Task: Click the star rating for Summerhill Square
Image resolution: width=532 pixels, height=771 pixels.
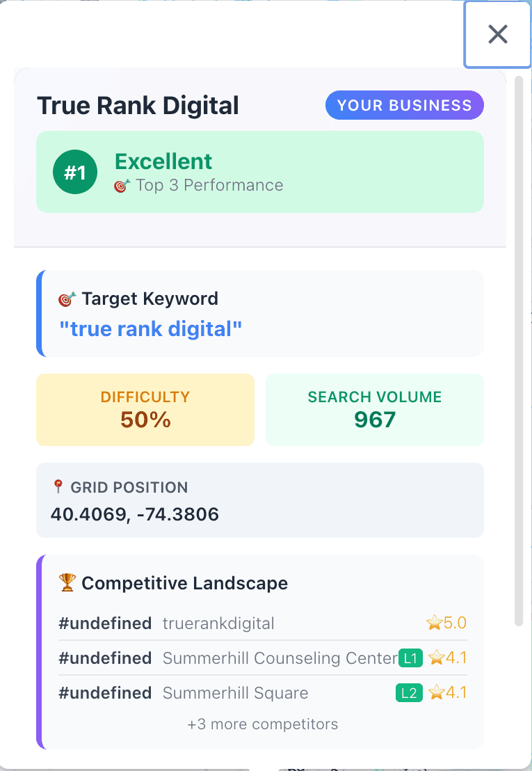Action: click(x=447, y=693)
